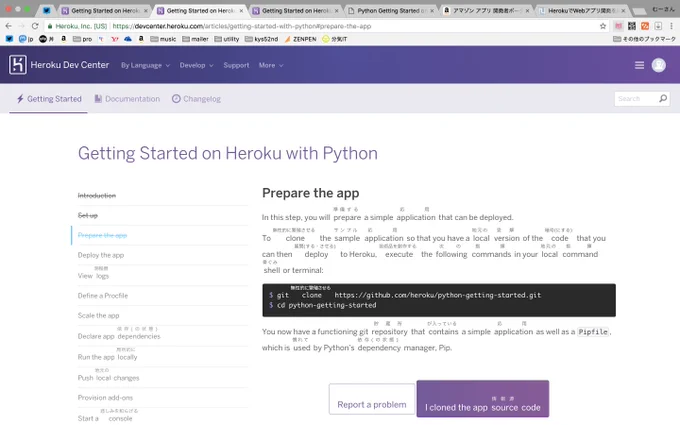Bookmark this page with the star icon
The image size is (680, 425).
(x=603, y=26)
